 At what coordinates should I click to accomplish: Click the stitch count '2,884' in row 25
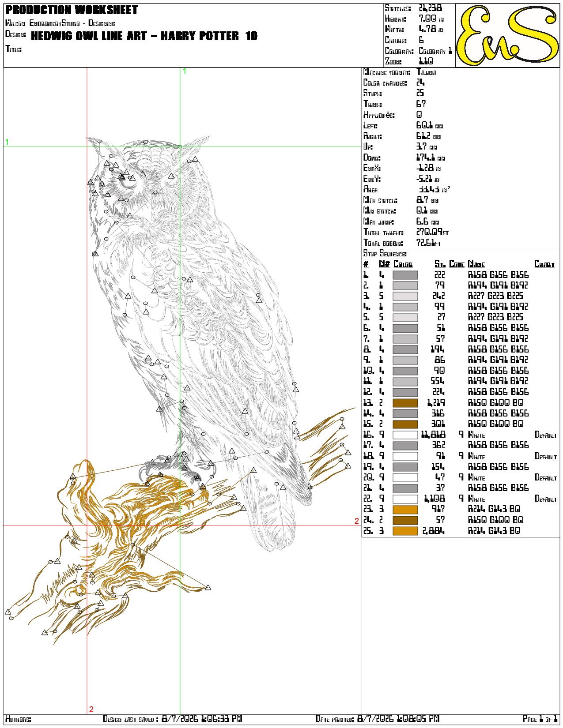pyautogui.click(x=434, y=531)
